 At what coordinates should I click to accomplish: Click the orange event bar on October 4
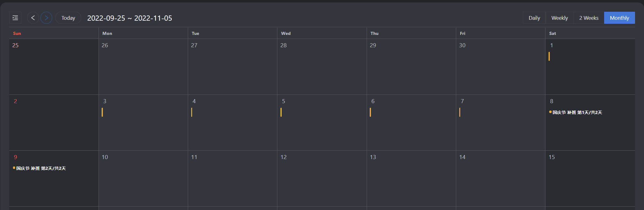[192, 112]
